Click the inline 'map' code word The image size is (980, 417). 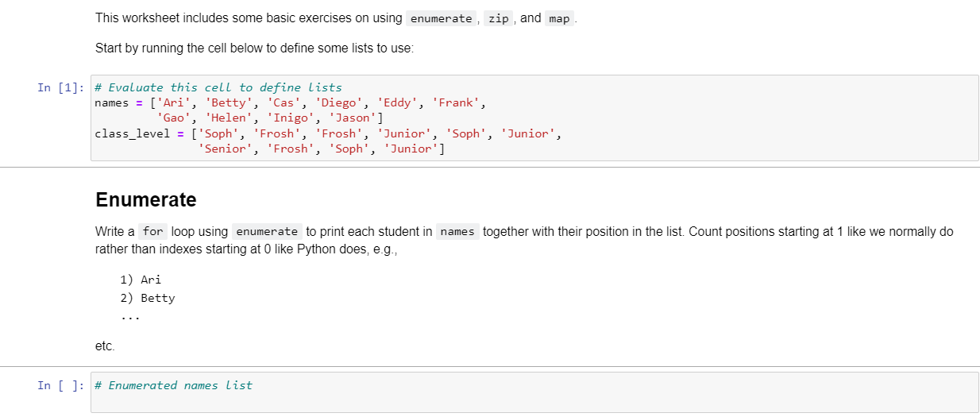coord(559,18)
